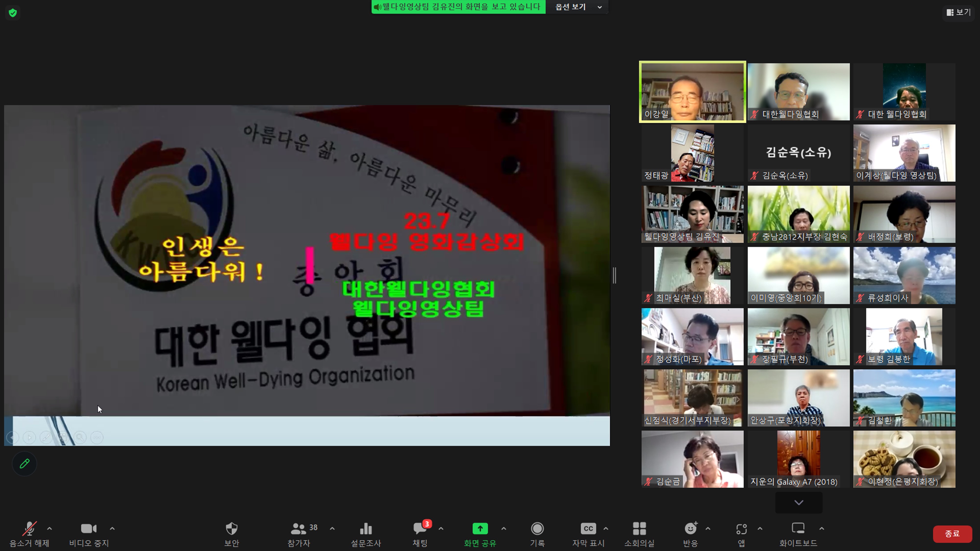This screenshot has width=980, height=551.
Task: Select 김순금 video thumbnail
Action: pos(692,459)
